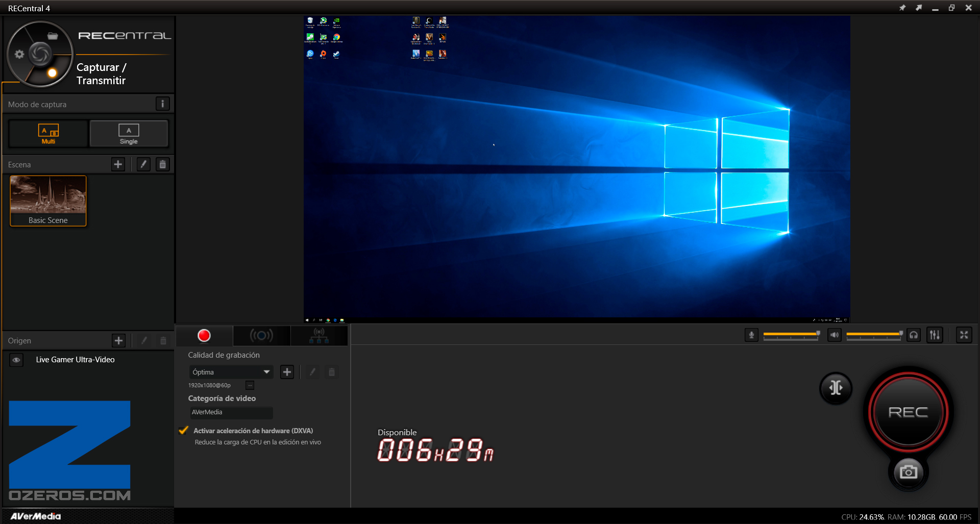Edit the selected scene
Image resolution: width=980 pixels, height=524 pixels.
pyautogui.click(x=143, y=164)
